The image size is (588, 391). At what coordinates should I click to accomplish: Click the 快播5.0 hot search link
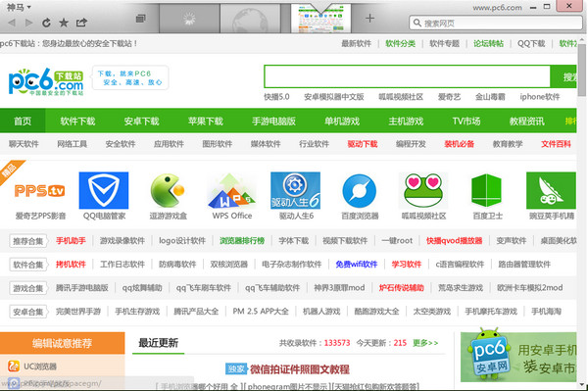[276, 97]
